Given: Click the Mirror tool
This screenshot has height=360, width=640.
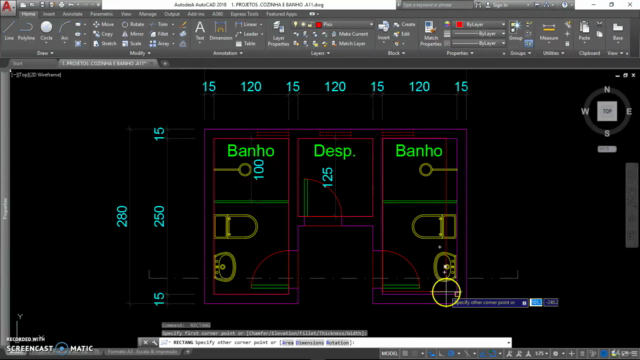Looking at the screenshot, I should click(x=133, y=34).
